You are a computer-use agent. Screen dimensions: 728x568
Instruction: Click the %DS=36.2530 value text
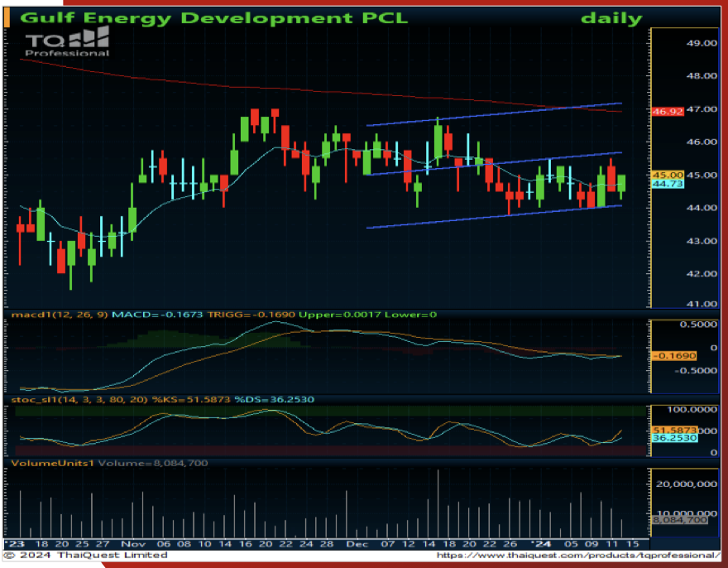coord(274,400)
